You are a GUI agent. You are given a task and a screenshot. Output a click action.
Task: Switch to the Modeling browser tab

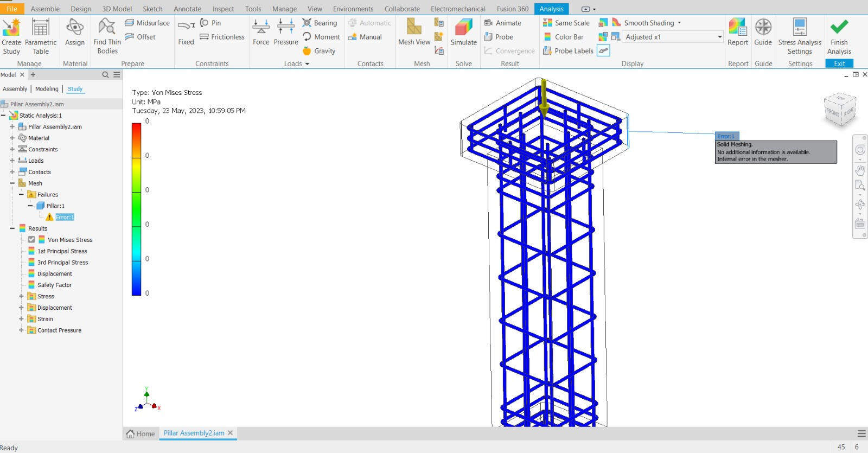[47, 89]
